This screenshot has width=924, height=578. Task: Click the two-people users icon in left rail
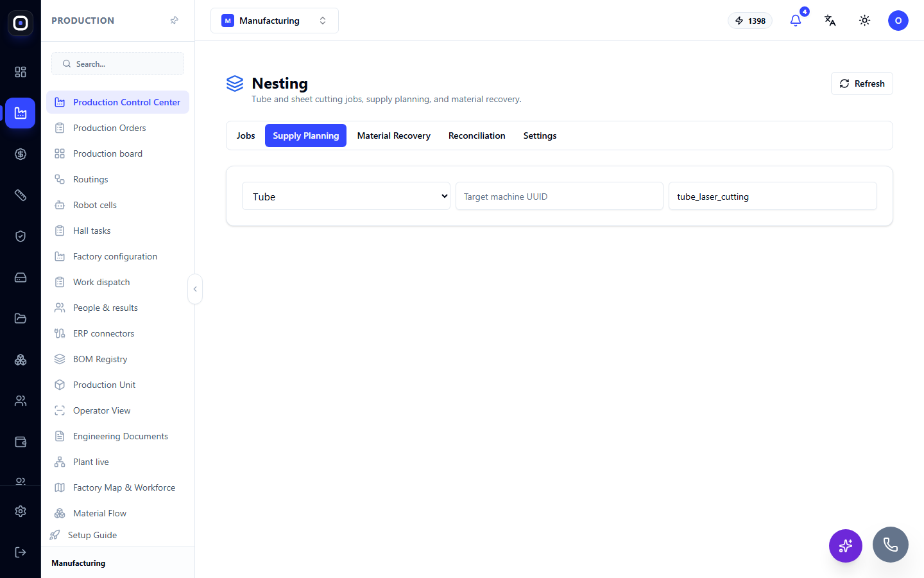[x=21, y=401]
